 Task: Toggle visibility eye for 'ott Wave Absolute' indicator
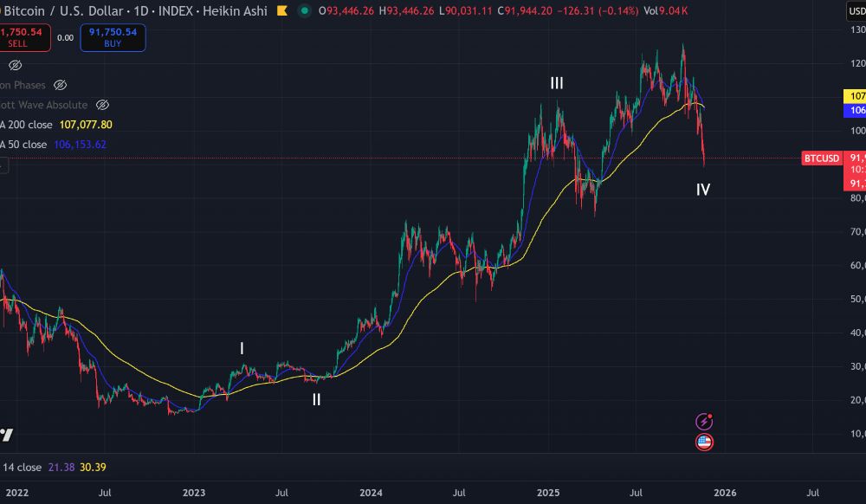pyautogui.click(x=103, y=105)
